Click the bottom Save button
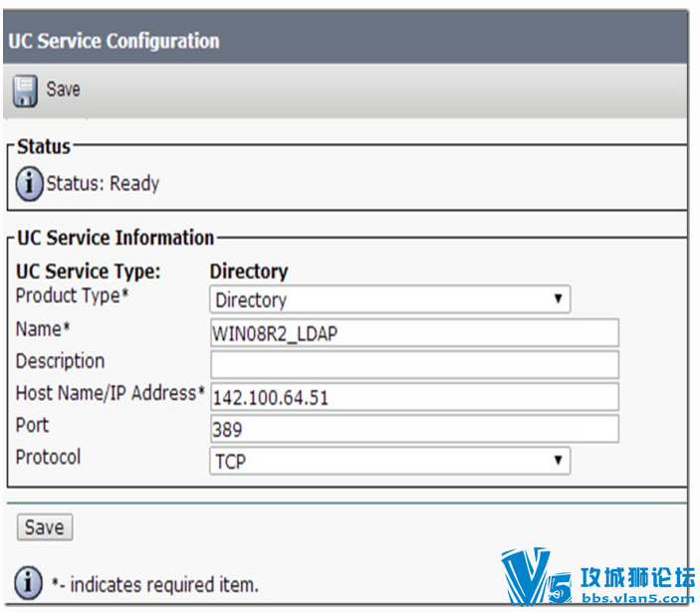 [45, 527]
